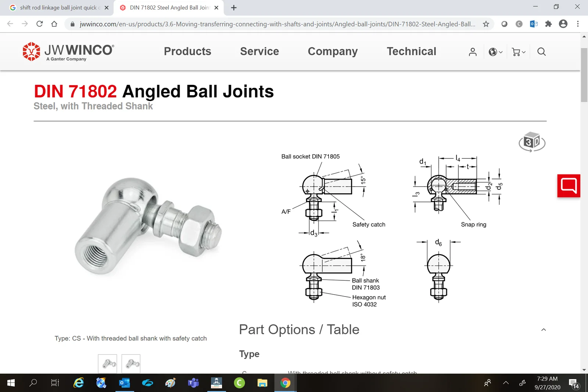Reload the page using refresh icon

pos(40,24)
